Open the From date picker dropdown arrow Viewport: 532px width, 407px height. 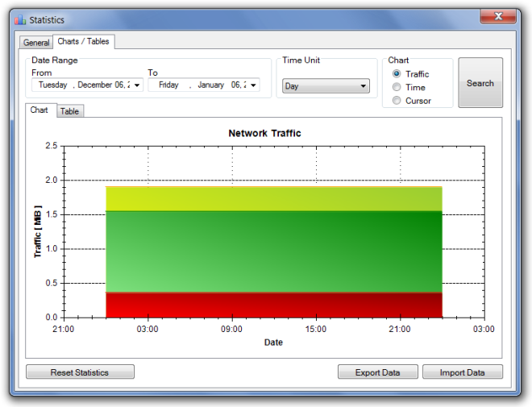[x=137, y=85]
